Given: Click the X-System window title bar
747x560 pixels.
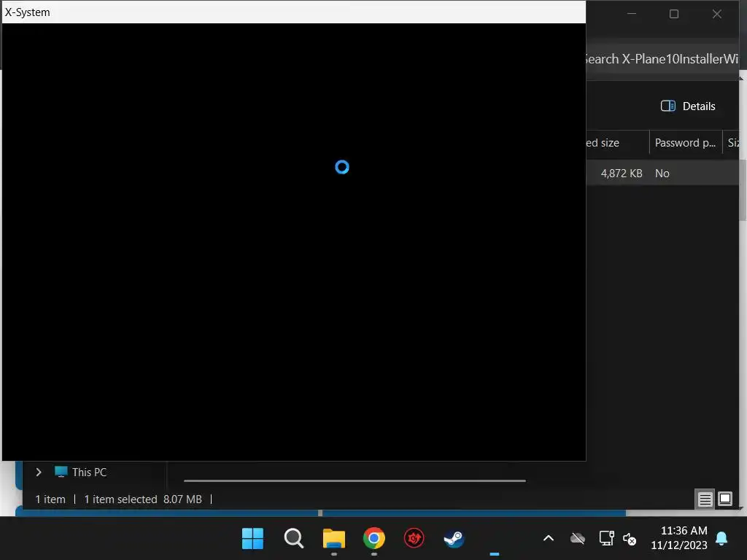Looking at the screenshot, I should [x=294, y=12].
